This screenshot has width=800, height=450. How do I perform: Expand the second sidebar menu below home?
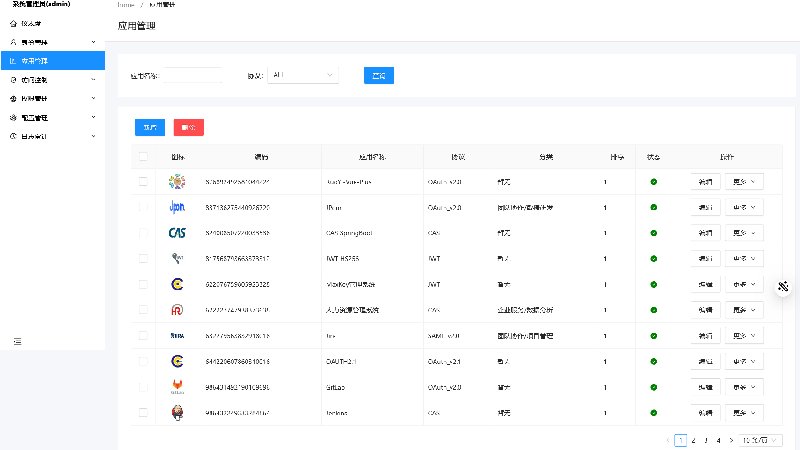point(53,42)
